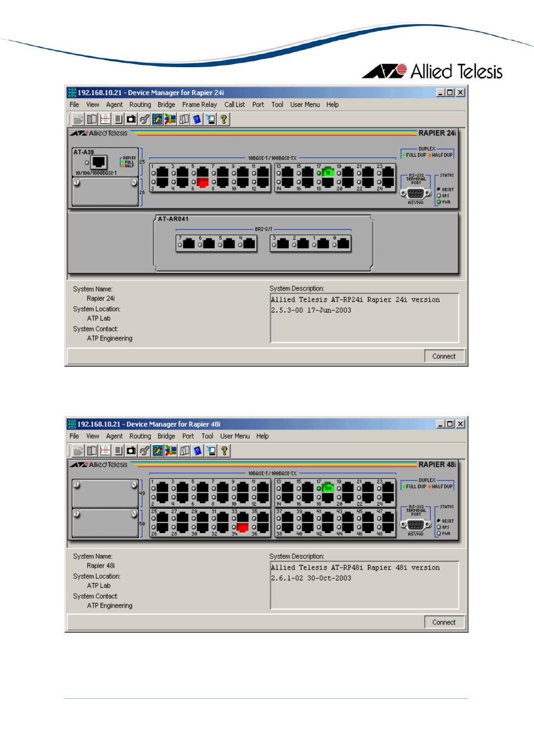Open the Agent menu in Rapier 24i window
The width and height of the screenshot is (534, 756).
click(x=114, y=105)
